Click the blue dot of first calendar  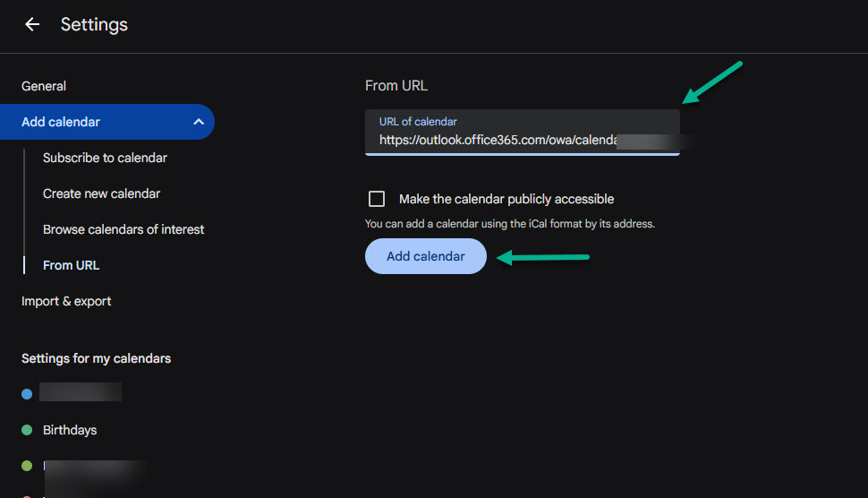coord(27,393)
